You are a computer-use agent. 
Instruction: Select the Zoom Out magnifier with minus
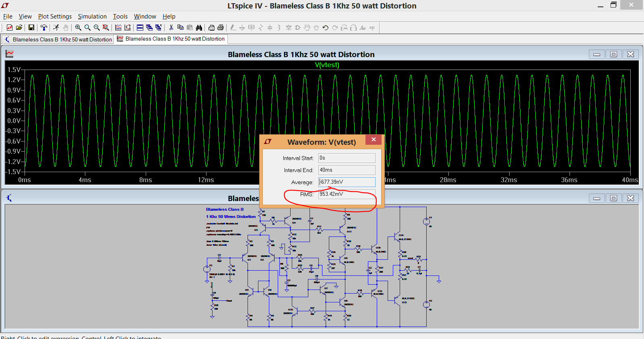pyautogui.click(x=97, y=28)
